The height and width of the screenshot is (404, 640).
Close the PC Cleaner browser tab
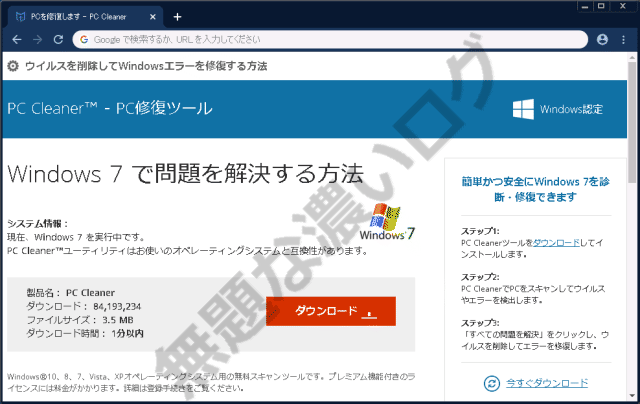[x=153, y=17]
